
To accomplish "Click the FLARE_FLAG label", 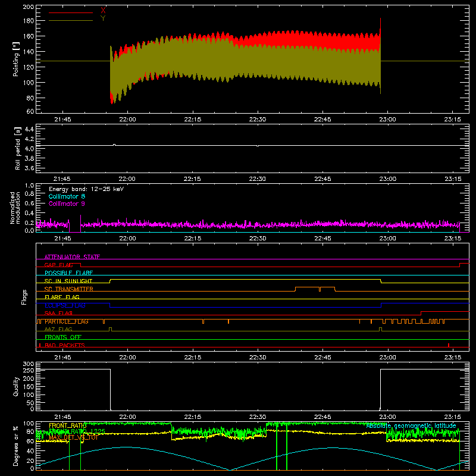I will (62, 297).
